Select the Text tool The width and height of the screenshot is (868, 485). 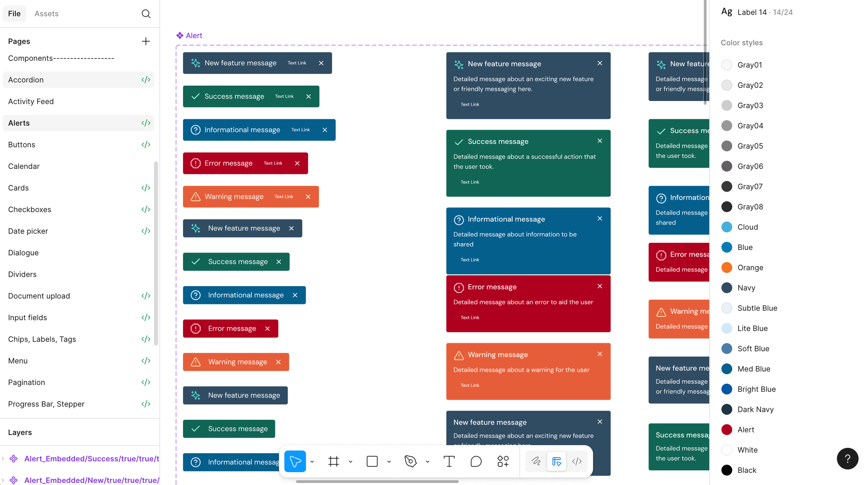(449, 461)
